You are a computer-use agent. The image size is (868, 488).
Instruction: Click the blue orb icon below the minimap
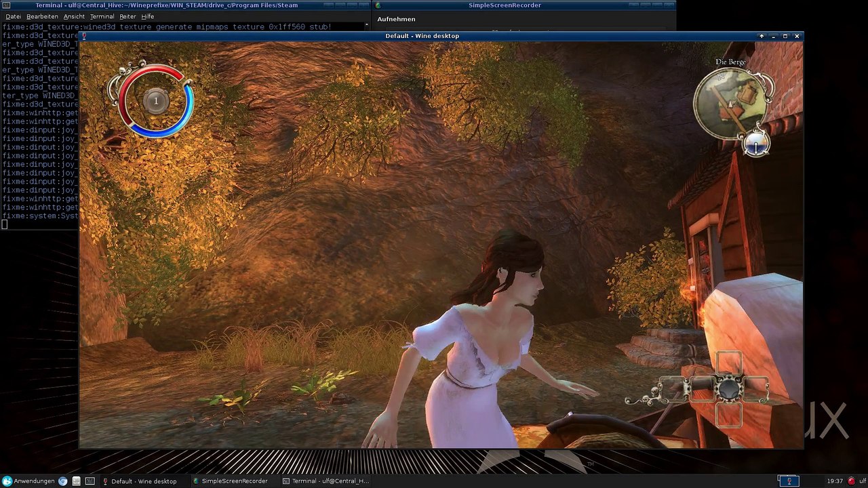click(755, 144)
